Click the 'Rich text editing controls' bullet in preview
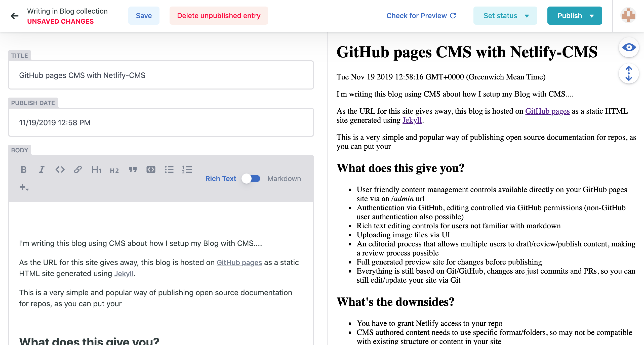 point(459,226)
